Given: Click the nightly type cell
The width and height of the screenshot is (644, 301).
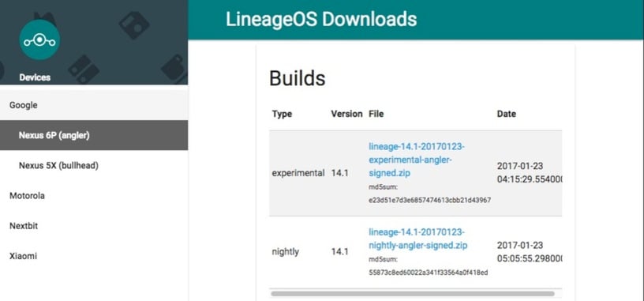Looking at the screenshot, I should 286,252.
